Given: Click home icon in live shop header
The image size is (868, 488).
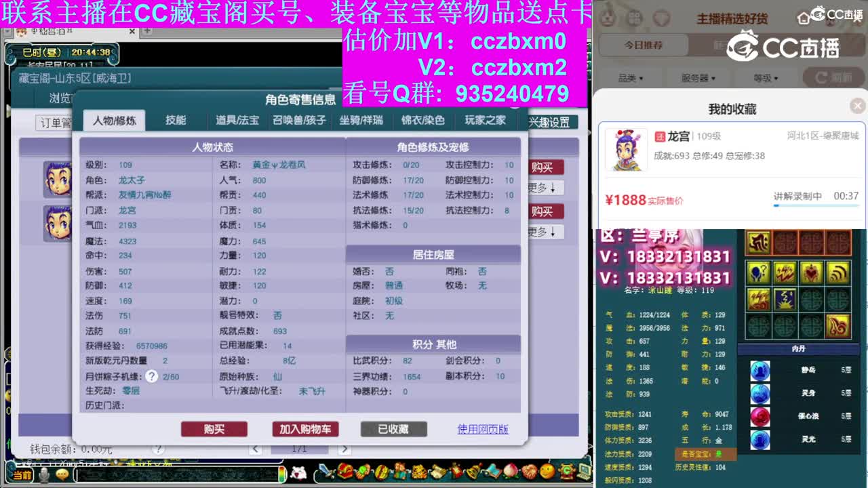Looking at the screenshot, I should point(804,17).
